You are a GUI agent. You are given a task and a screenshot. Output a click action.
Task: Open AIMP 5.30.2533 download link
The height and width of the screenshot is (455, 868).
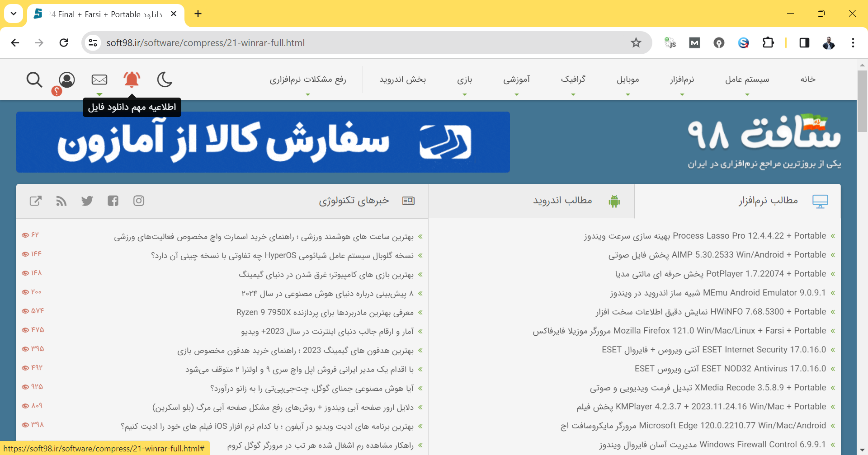[717, 255]
